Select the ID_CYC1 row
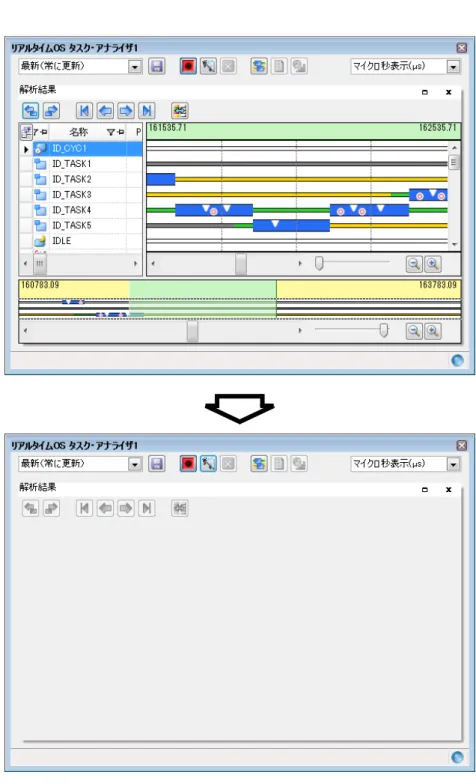This screenshot has width=476, height=784. [x=80, y=148]
